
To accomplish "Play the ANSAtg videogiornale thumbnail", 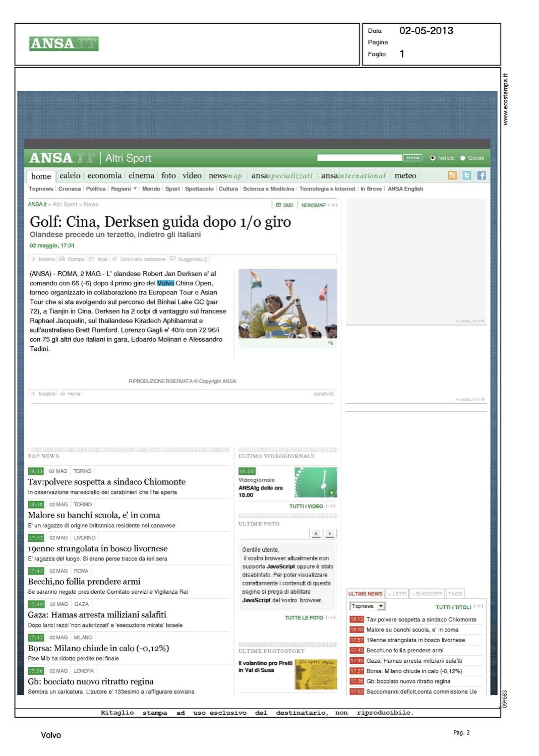I will (x=316, y=482).
